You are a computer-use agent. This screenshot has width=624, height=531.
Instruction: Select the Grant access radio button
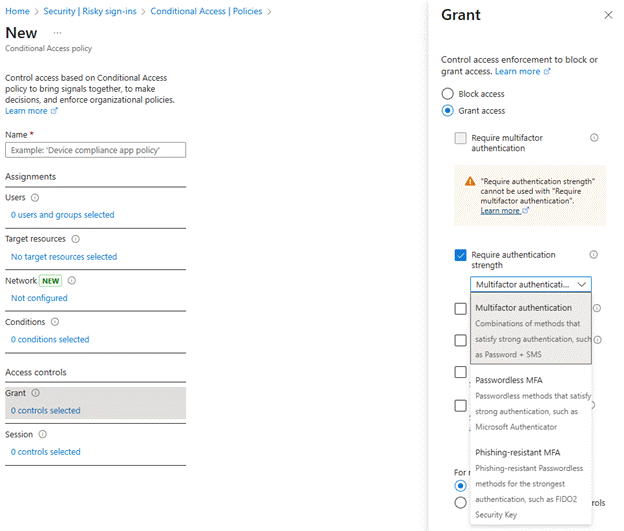(447, 111)
